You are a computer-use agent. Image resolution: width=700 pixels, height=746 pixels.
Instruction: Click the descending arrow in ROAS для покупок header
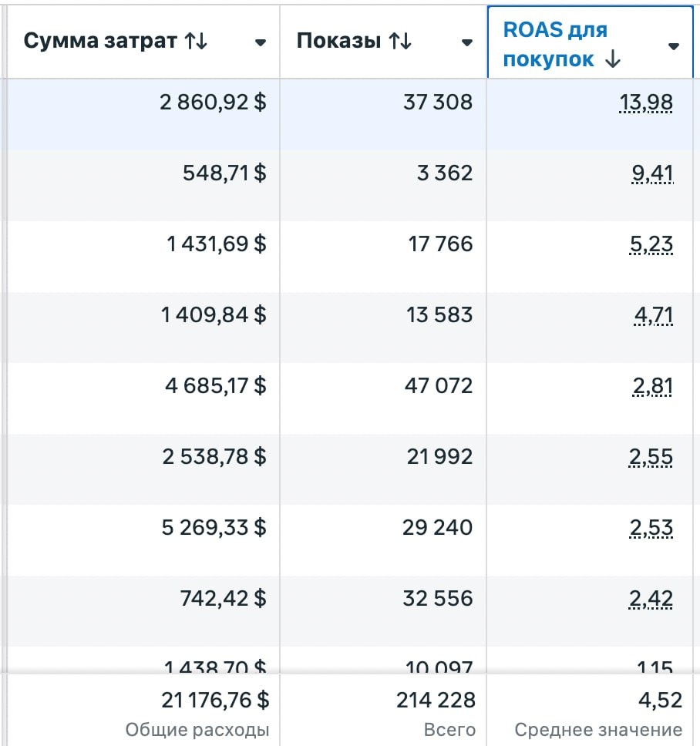(x=612, y=60)
